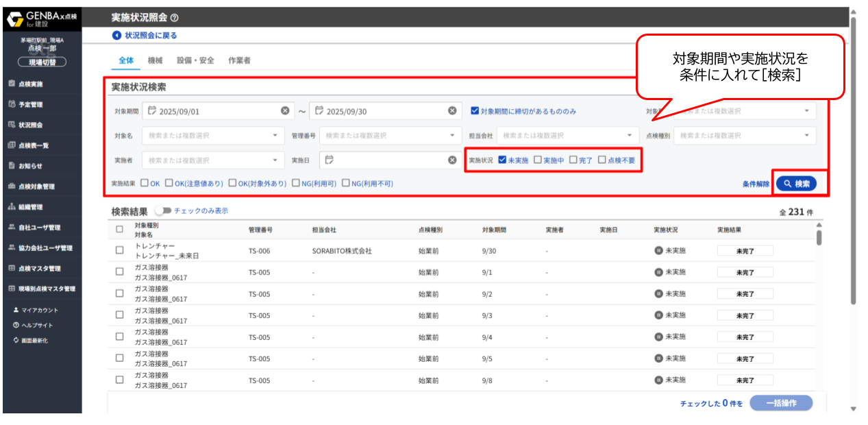Switch to the 機械 tab
Screen dimensions: 868x425
(x=155, y=60)
